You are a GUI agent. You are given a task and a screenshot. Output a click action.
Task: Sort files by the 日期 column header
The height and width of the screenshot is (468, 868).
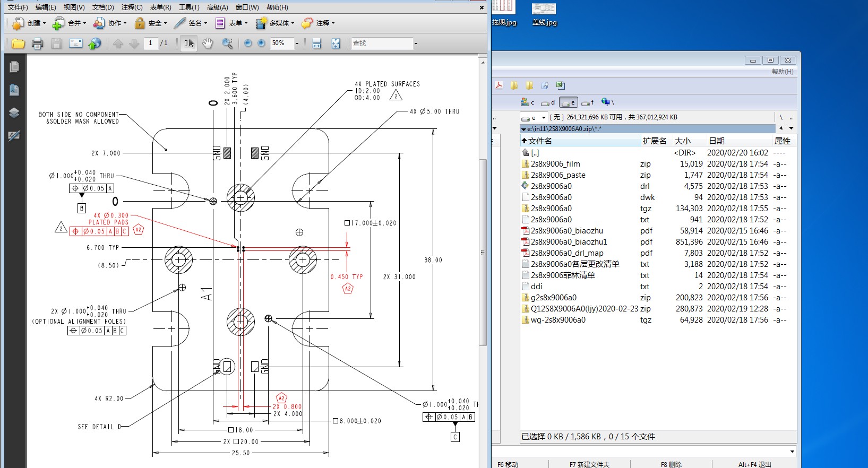[x=717, y=141]
